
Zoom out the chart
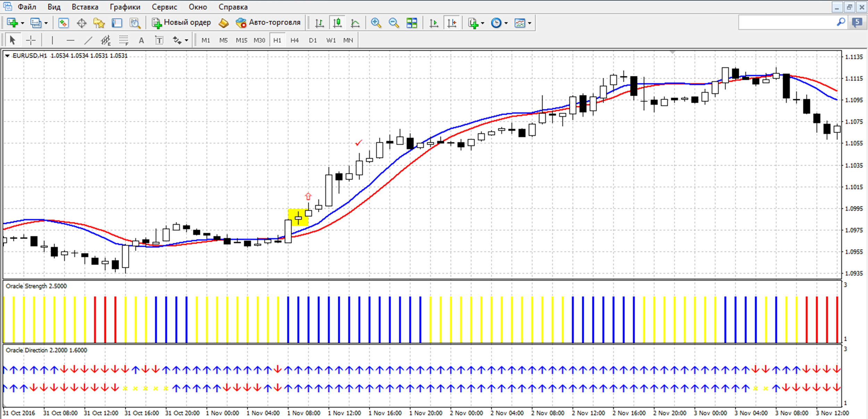(394, 23)
